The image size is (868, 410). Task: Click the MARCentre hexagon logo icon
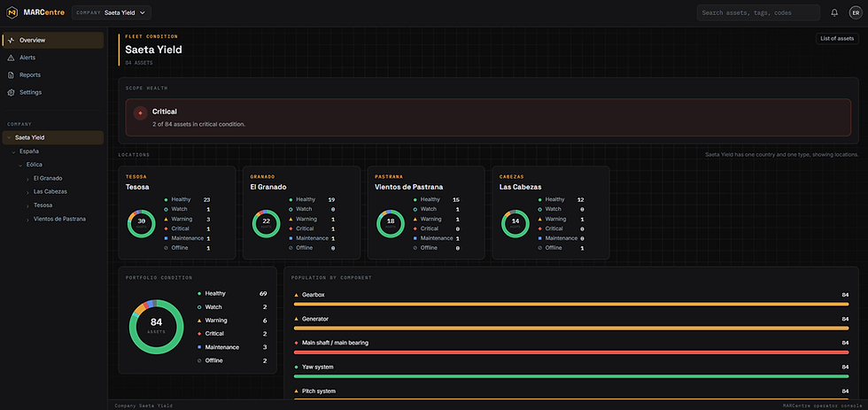[12, 12]
